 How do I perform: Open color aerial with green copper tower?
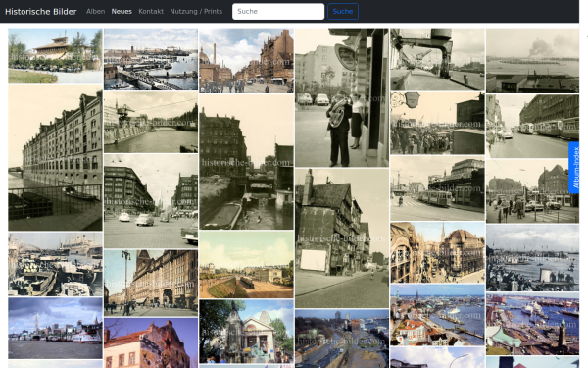tap(532, 324)
